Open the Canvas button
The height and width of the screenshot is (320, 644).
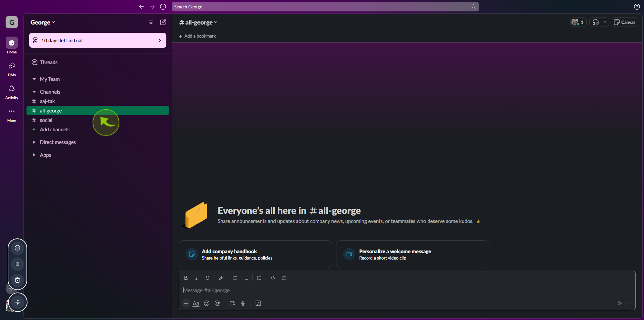click(x=625, y=22)
